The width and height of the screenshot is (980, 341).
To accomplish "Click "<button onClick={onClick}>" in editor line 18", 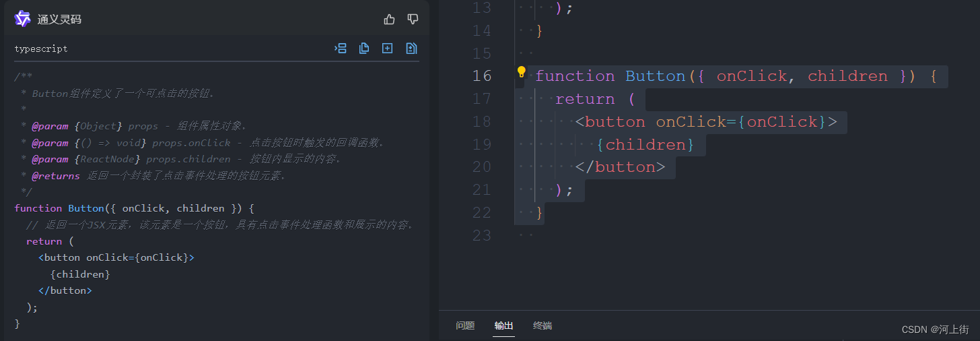I will pyautogui.click(x=706, y=122).
